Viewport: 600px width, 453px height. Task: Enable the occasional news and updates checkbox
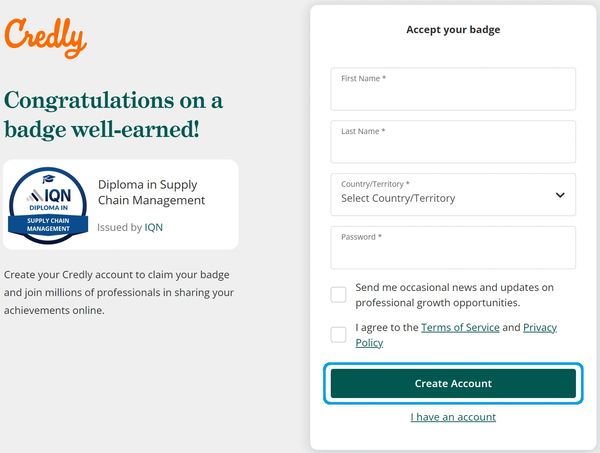[x=339, y=294]
